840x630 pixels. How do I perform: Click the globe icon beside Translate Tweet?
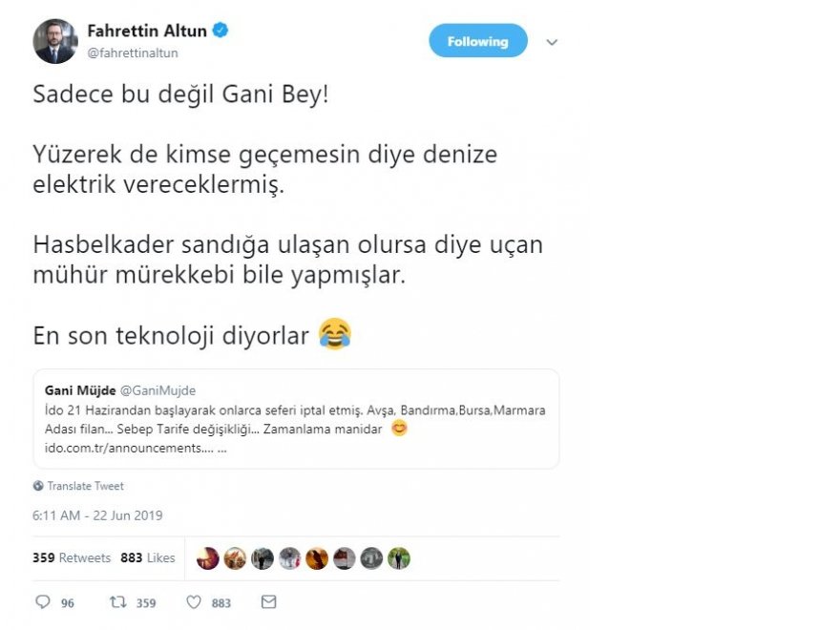(x=38, y=486)
